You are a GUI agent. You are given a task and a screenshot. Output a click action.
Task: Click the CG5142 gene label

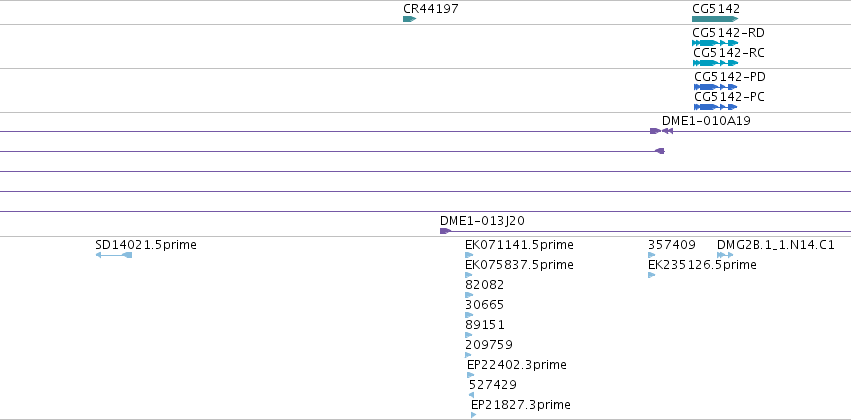pyautogui.click(x=716, y=9)
